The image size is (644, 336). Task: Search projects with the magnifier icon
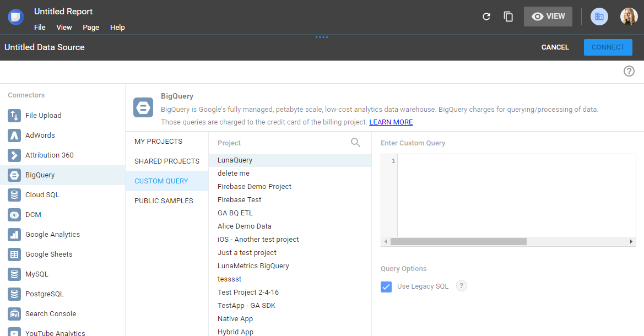pos(356,143)
